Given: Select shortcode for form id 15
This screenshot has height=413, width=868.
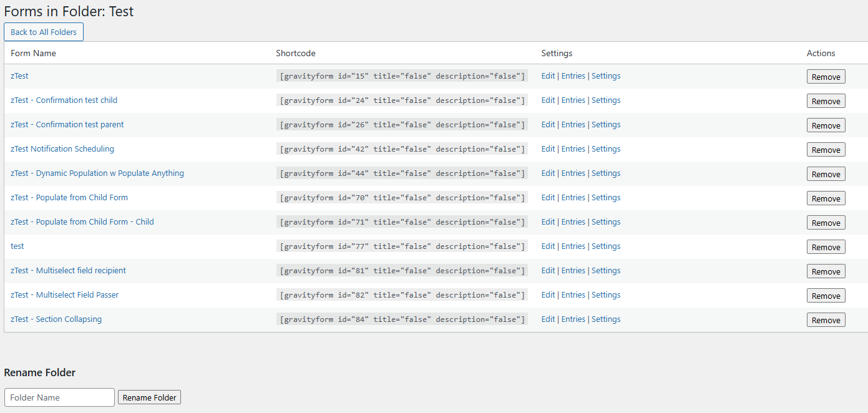Looking at the screenshot, I should [402, 76].
